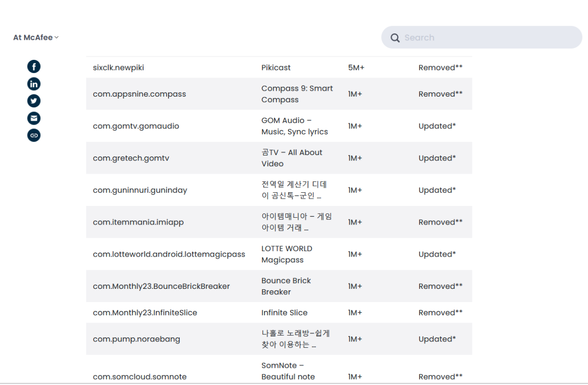Copy the article link icon

(x=34, y=135)
